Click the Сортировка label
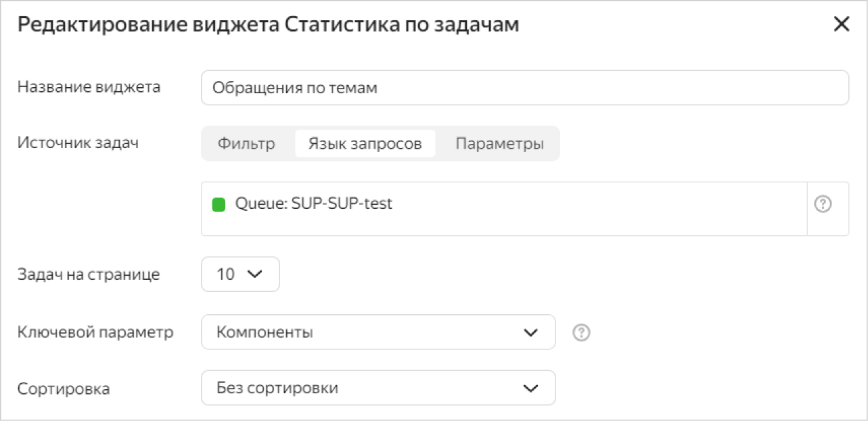Screen dimensions: 868x421 tap(64, 389)
